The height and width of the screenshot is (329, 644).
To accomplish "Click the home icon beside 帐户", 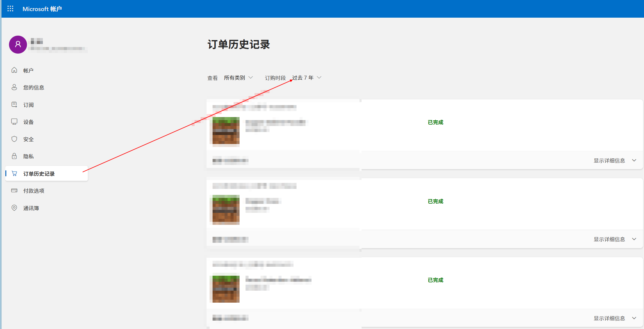I will click(14, 70).
